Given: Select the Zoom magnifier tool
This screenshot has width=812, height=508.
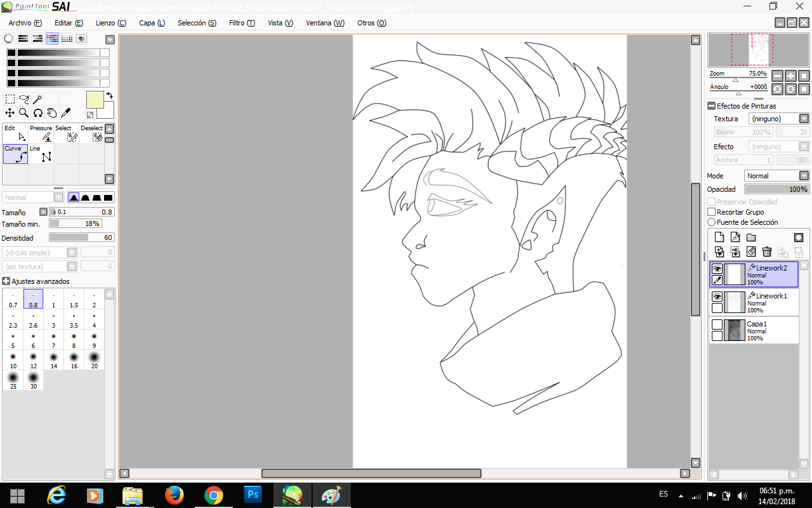Looking at the screenshot, I should [x=24, y=113].
